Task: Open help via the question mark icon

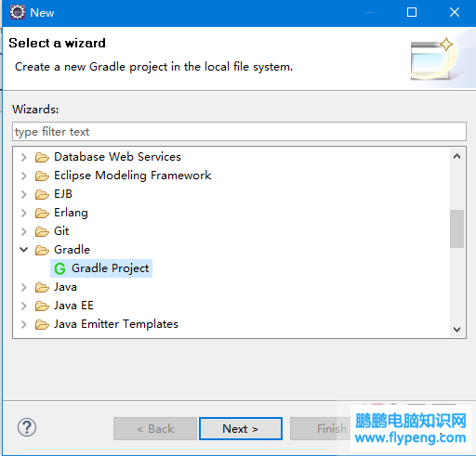Action: click(27, 427)
